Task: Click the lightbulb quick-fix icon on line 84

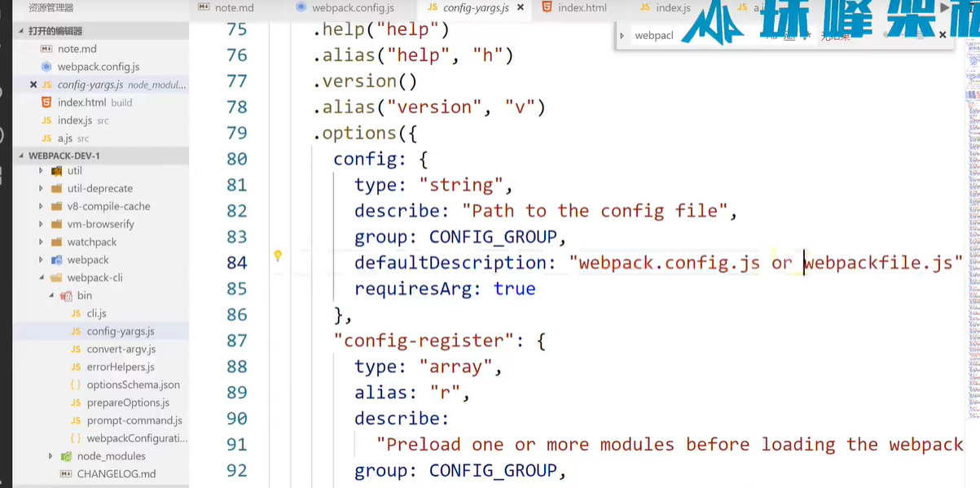Action: (278, 256)
